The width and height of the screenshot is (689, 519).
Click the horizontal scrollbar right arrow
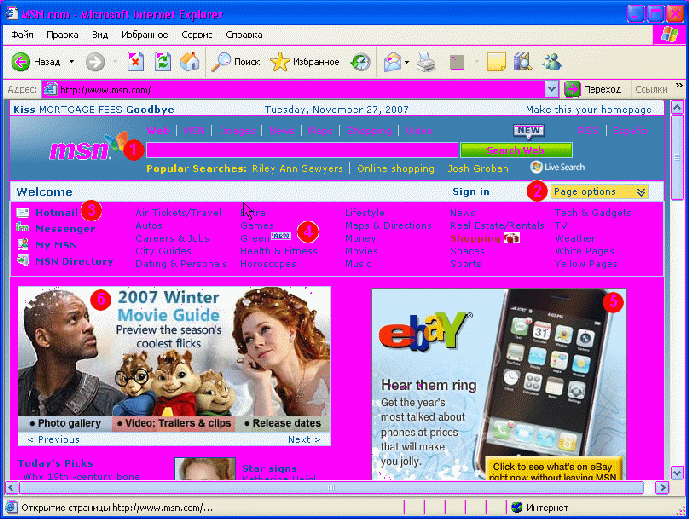(x=662, y=487)
